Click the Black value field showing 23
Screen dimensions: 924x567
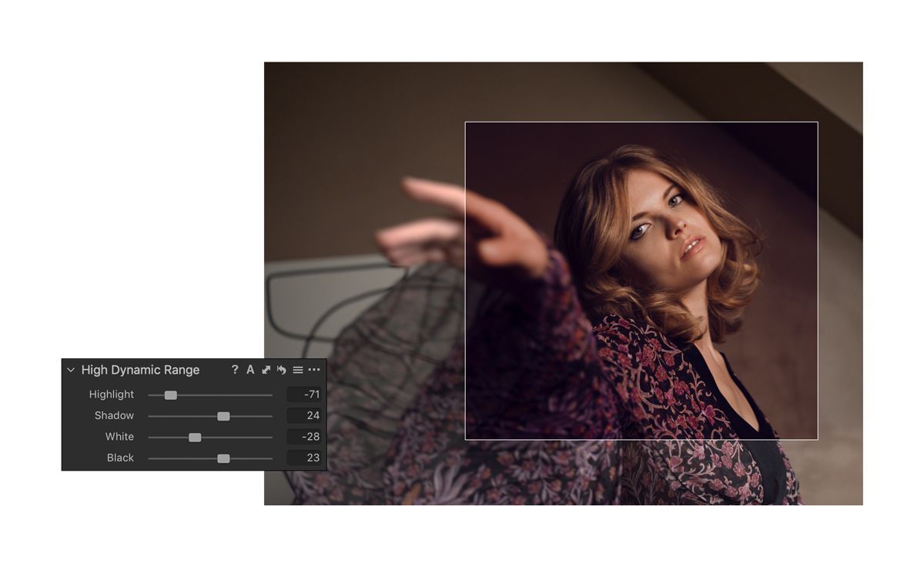[x=304, y=458]
